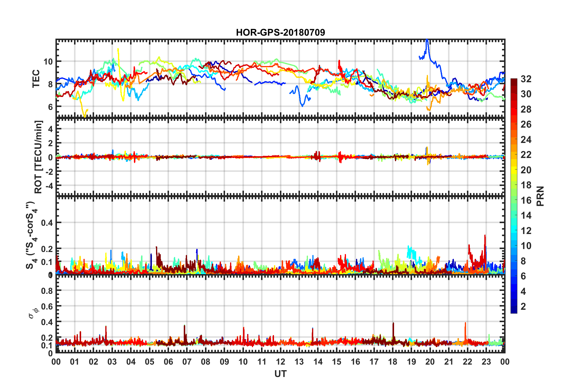Click the PRN colorbar label
The width and height of the screenshot is (561, 392).
[540, 196]
